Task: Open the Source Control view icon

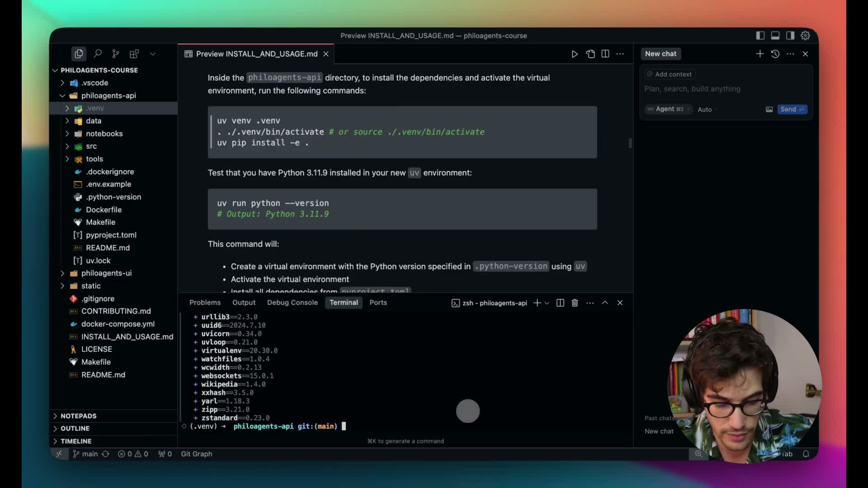Action: click(x=116, y=54)
